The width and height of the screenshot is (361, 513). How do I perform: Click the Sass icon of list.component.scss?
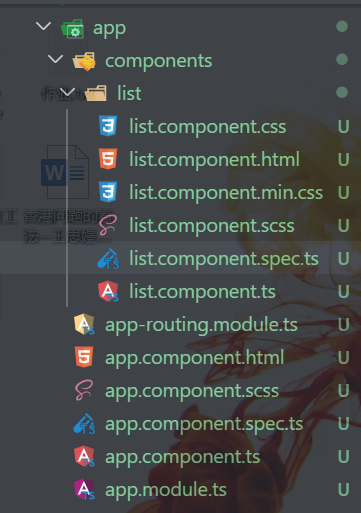pyautogui.click(x=108, y=225)
